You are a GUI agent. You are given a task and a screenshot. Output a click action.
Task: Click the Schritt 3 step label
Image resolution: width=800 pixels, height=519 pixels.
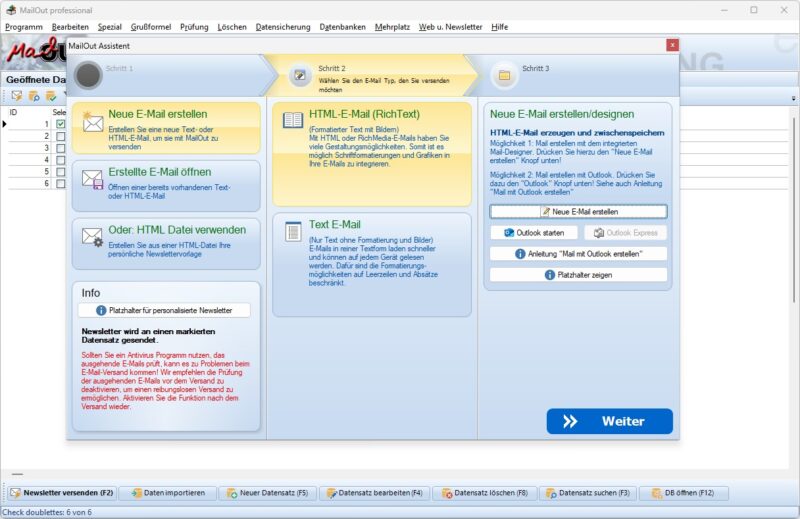[x=536, y=68]
